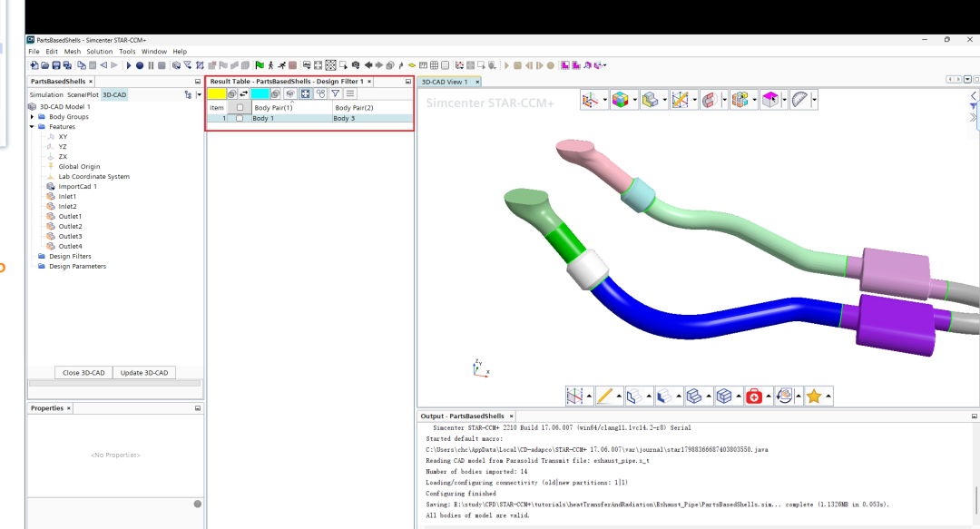
Task: Click the tree hierarchy icon beside the 3D-CAD tab
Action: (188, 94)
